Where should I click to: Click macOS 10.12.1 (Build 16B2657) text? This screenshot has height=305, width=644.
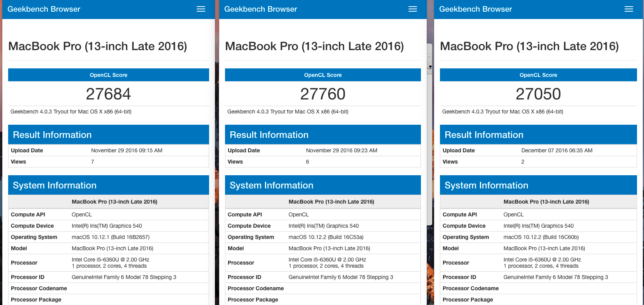tap(111, 237)
